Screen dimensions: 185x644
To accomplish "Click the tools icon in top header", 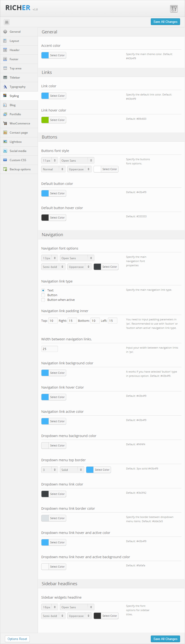I will point(174,9).
